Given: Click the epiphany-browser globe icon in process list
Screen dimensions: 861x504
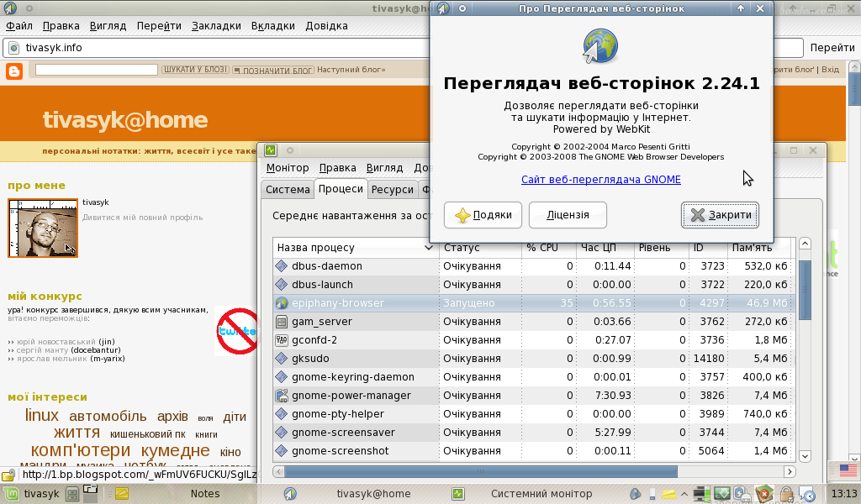Looking at the screenshot, I should click(282, 302).
